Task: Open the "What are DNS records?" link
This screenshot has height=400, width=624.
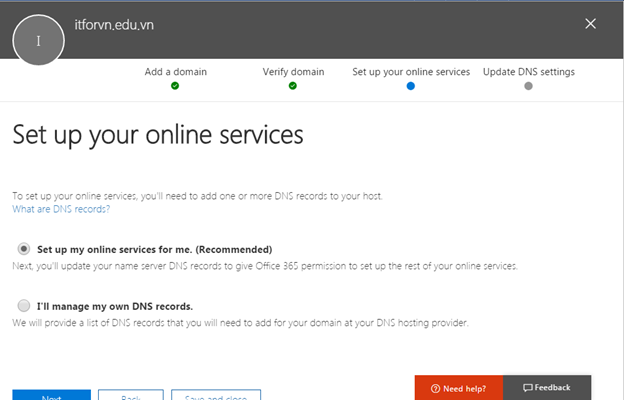Action: (61, 209)
